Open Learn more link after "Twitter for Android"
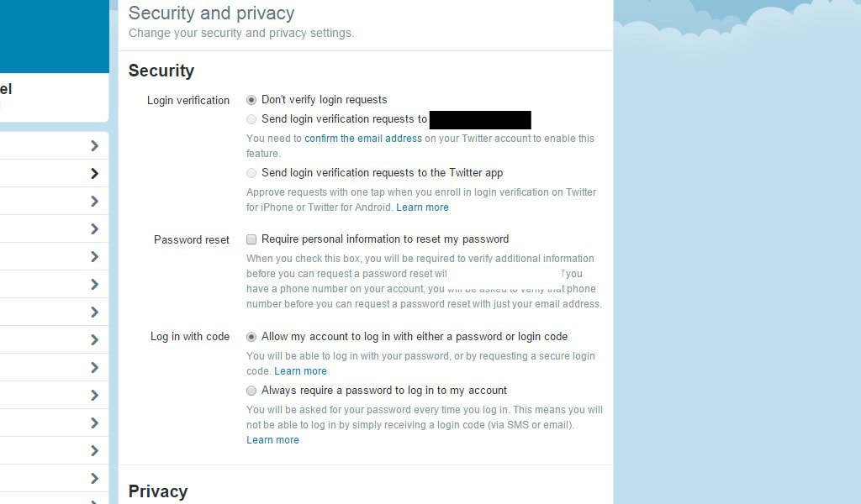Screen dimensions: 861x504 click(422, 207)
